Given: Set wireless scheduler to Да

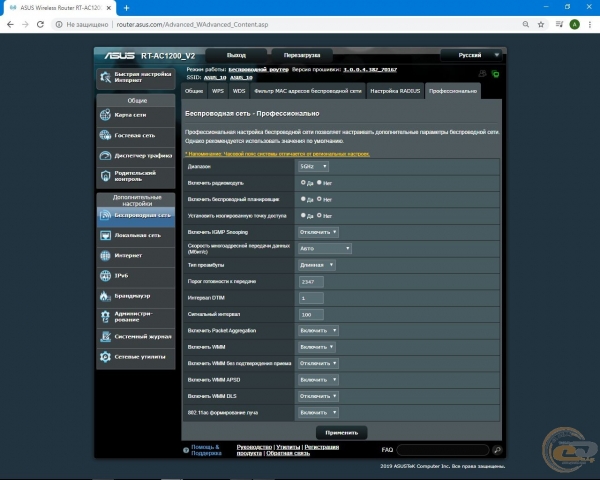Looking at the screenshot, I should click(303, 199).
